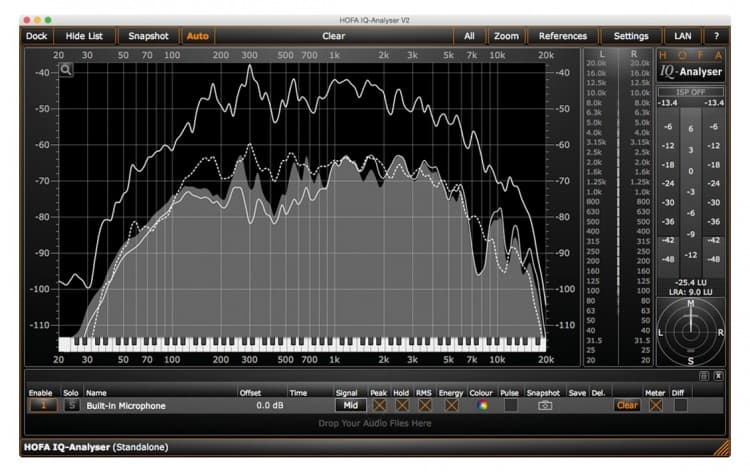Click the piano keyboard strip under the graph
The image size is (750, 472).
[302, 344]
